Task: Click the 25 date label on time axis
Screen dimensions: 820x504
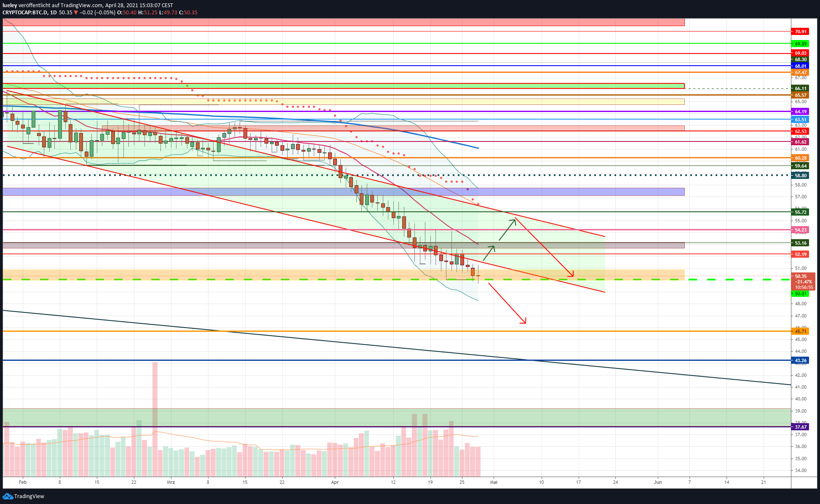Action: 462,482
